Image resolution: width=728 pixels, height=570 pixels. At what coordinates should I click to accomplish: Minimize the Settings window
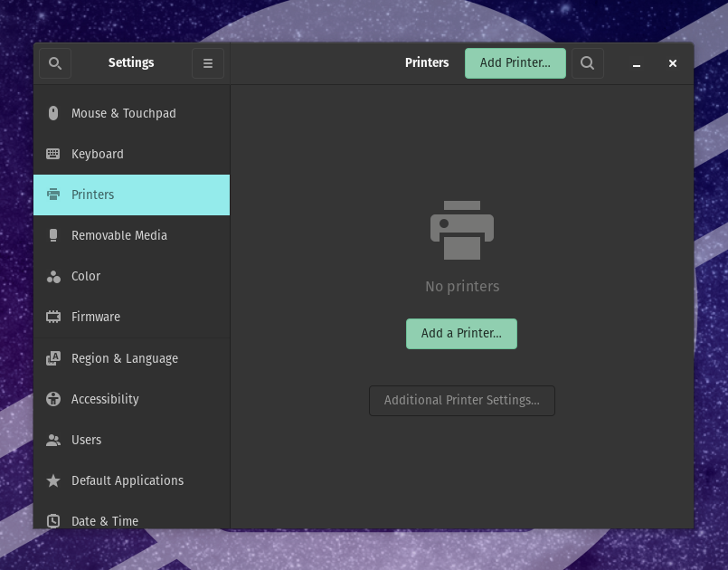(x=637, y=63)
